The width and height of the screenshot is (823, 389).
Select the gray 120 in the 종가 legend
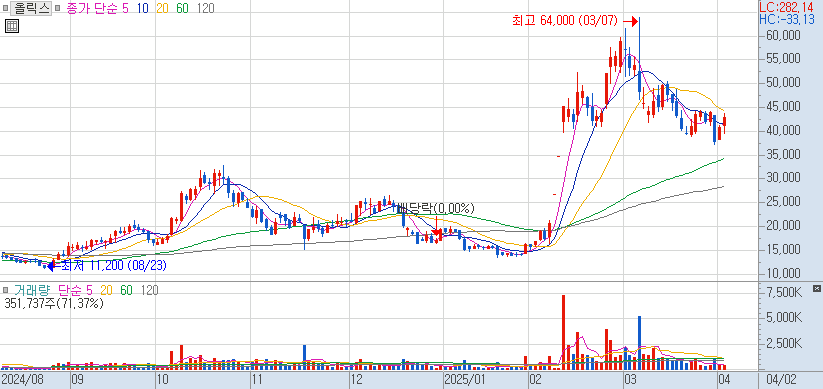(205, 8)
